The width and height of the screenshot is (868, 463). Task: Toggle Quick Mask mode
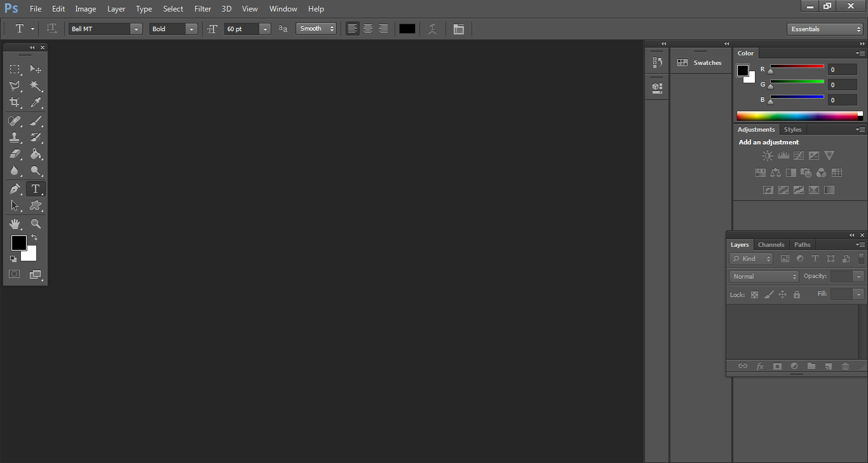click(x=14, y=274)
